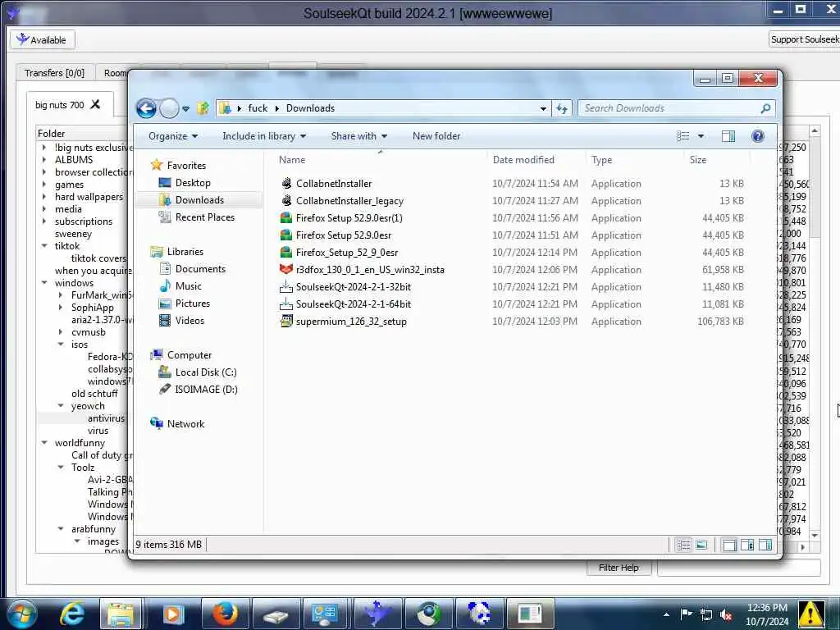The height and width of the screenshot is (630, 840).
Task: Select antivirus folder in Soulseek tree
Action: tap(106, 418)
